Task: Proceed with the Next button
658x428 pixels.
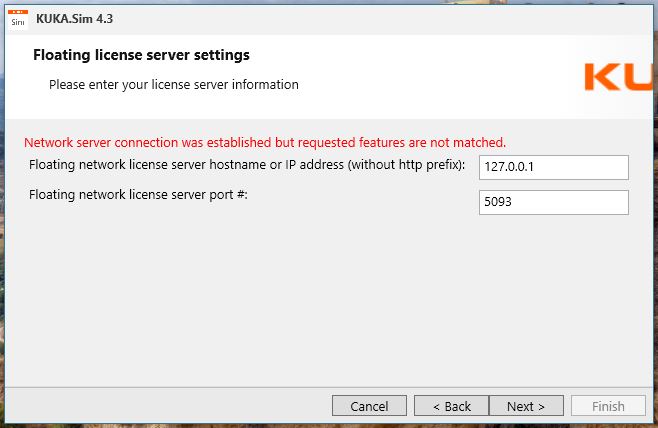Action: pyautogui.click(x=526, y=406)
